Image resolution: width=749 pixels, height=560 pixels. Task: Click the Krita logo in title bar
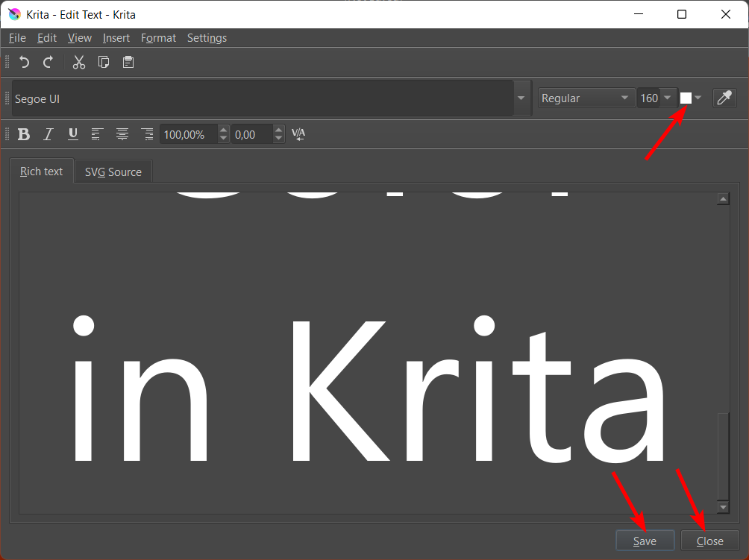pyautogui.click(x=14, y=14)
